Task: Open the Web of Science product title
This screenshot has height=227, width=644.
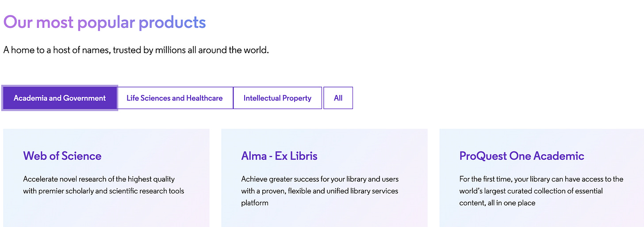Action: point(62,156)
